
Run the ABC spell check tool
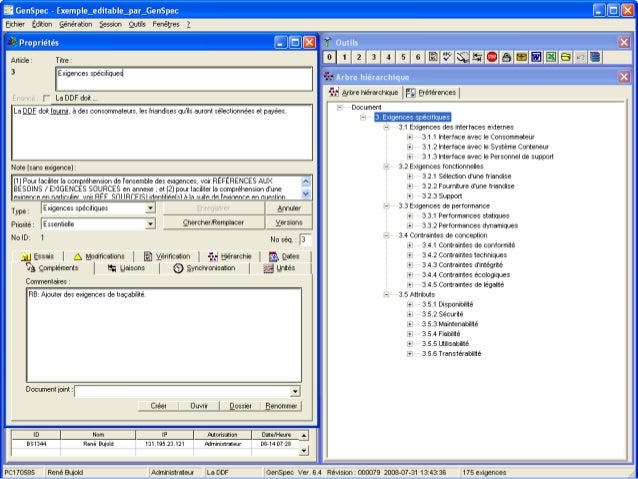pyautogui.click(x=448, y=57)
